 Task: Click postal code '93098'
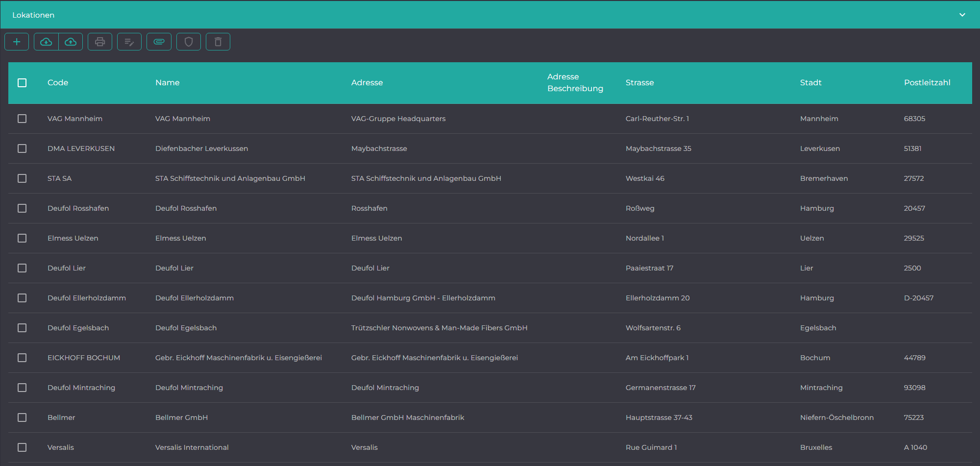[915, 388]
